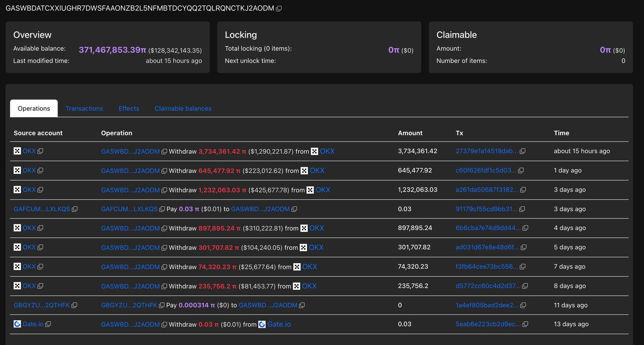Copy transaction hash c60f626fdf1c5d03
This screenshot has width=644, height=345.
coord(521,171)
